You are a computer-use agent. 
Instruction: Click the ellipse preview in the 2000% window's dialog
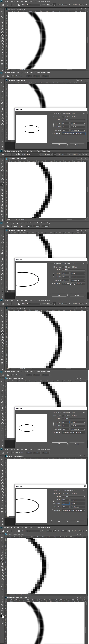point(31,279)
